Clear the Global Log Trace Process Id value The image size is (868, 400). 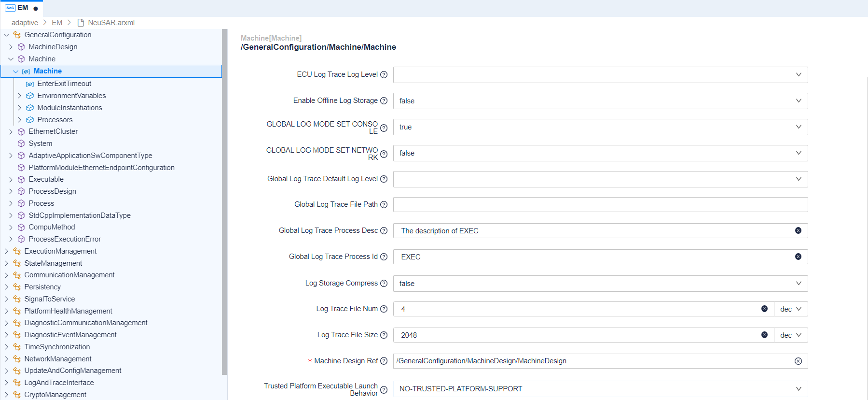click(x=798, y=257)
